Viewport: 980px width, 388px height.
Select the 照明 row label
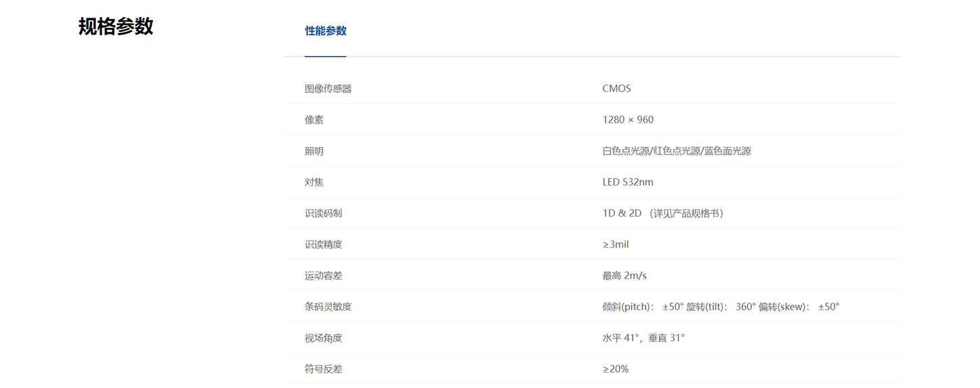[314, 151]
